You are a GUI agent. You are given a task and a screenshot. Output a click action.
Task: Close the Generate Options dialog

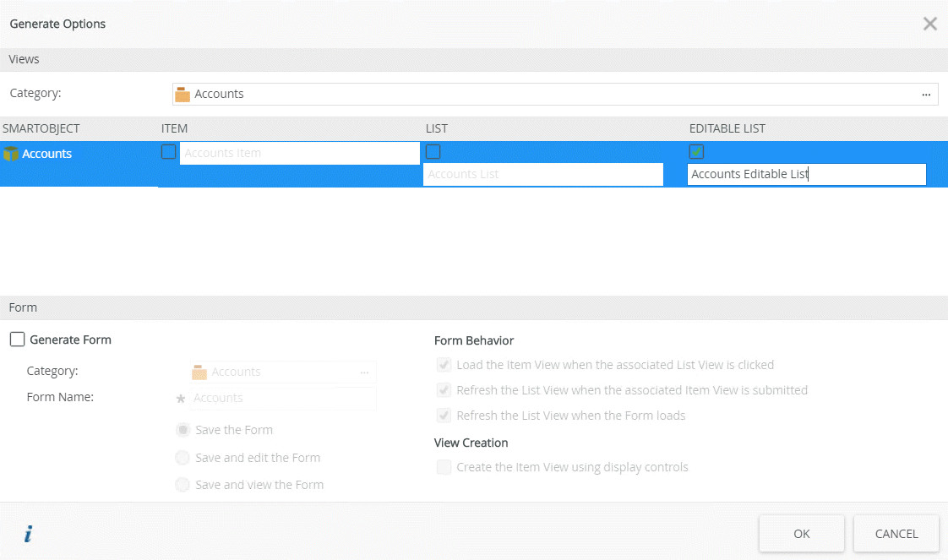(x=929, y=24)
